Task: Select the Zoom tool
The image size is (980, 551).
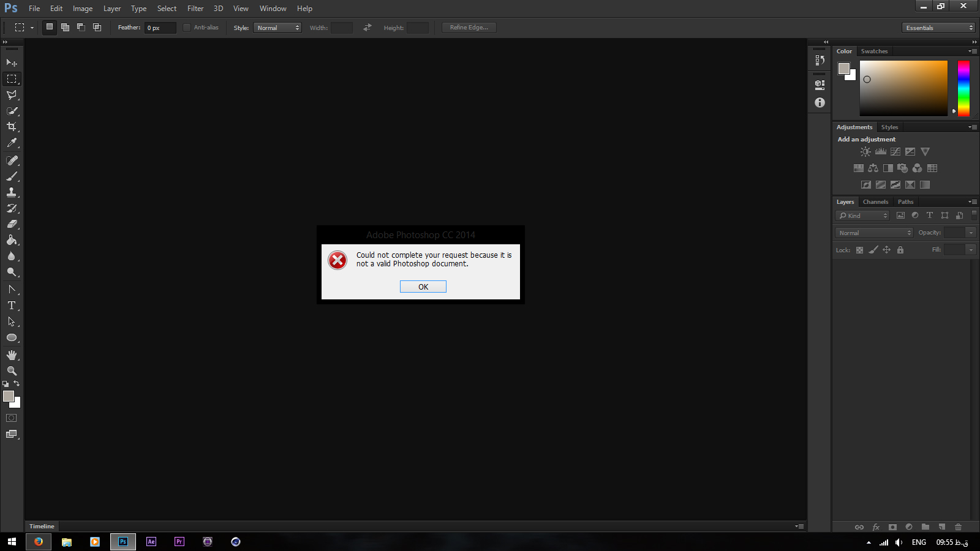Action: click(12, 371)
